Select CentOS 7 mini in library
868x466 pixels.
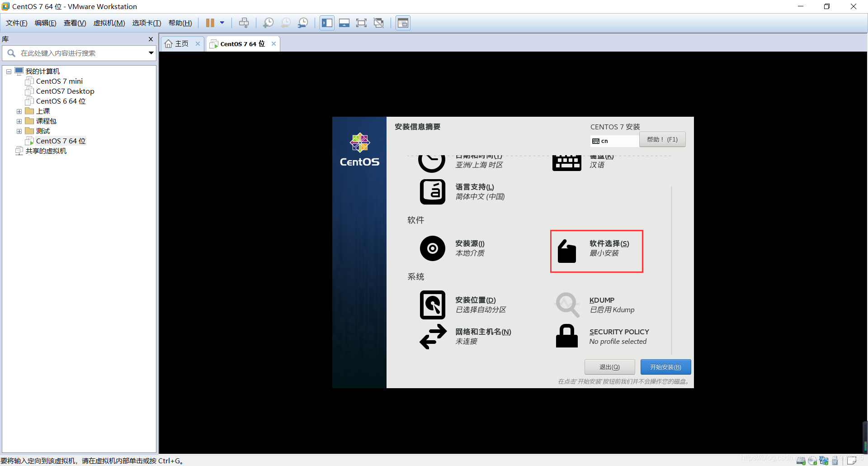click(x=59, y=81)
